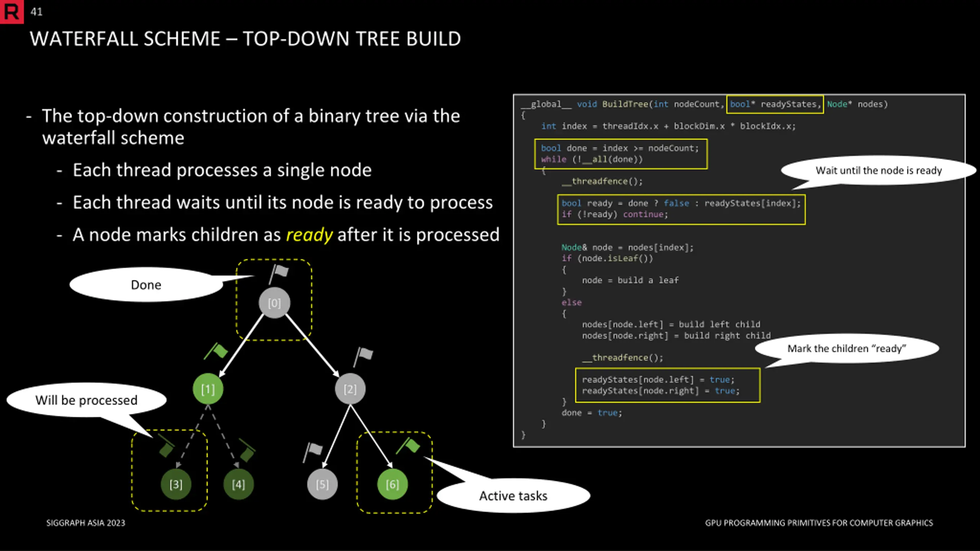This screenshot has height=551, width=980.
Task: Select bright green node [6]
Action: pyautogui.click(x=392, y=484)
